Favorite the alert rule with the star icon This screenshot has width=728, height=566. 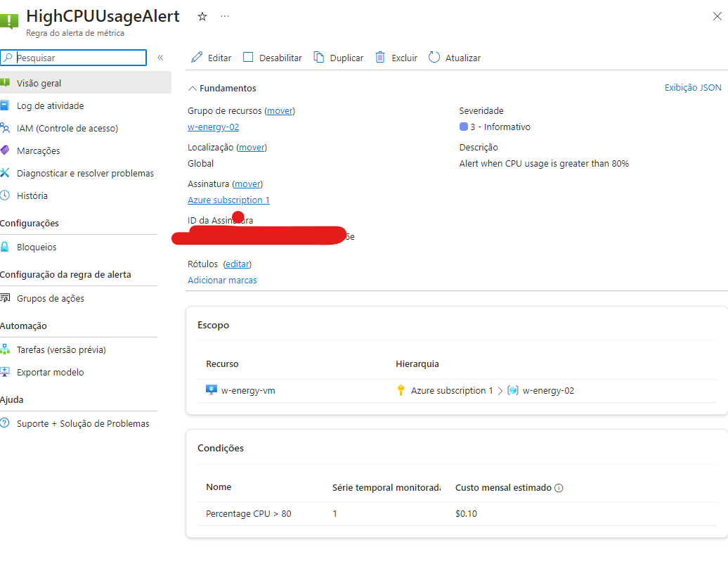pos(202,17)
